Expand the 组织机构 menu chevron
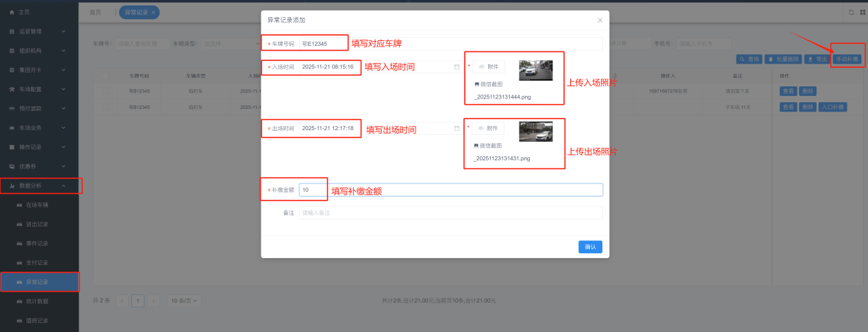 [64, 51]
